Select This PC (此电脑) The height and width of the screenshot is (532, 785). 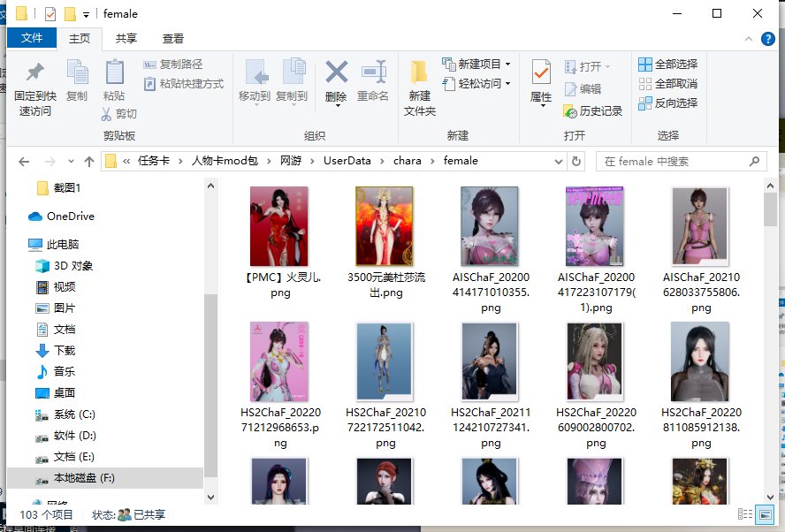pyautogui.click(x=54, y=244)
